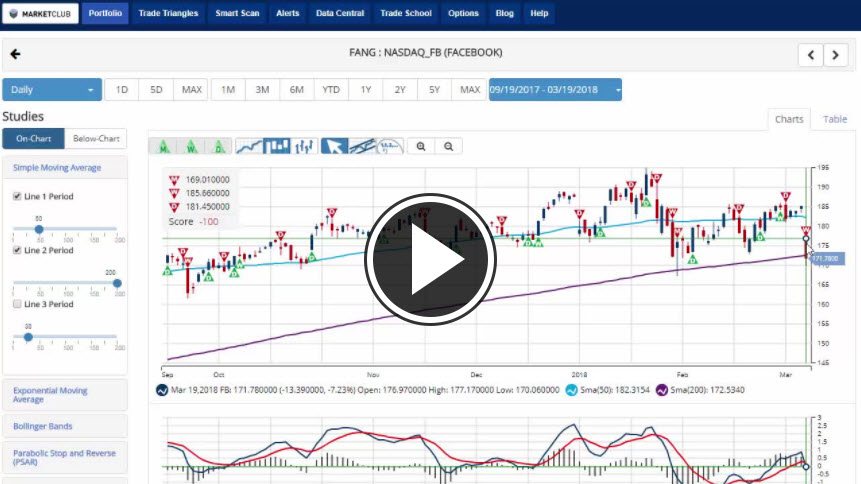Screen dimensions: 861x484
Task: Select intraday MAX range
Action: tap(191, 90)
